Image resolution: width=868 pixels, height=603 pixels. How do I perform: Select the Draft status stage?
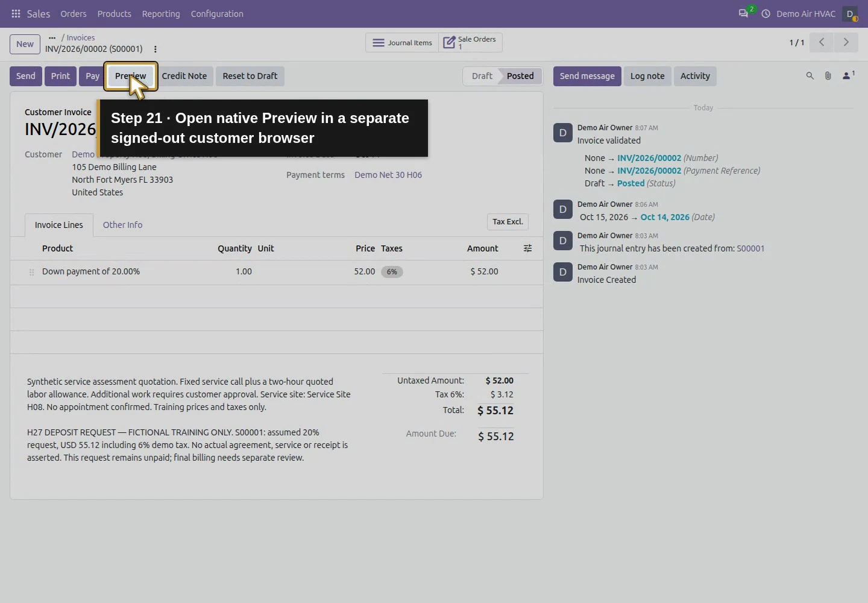click(482, 76)
